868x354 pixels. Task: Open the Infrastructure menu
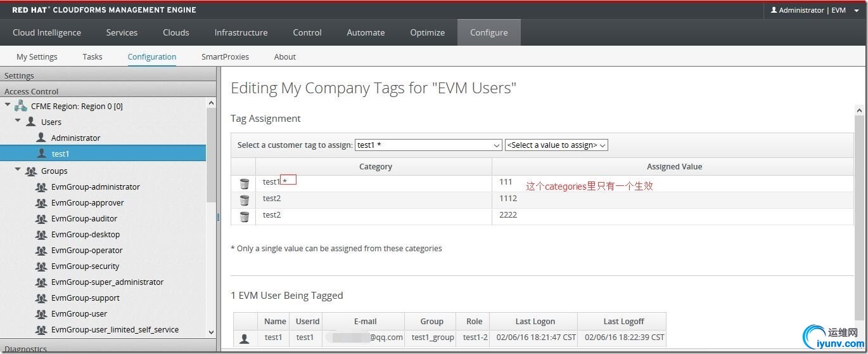click(241, 32)
